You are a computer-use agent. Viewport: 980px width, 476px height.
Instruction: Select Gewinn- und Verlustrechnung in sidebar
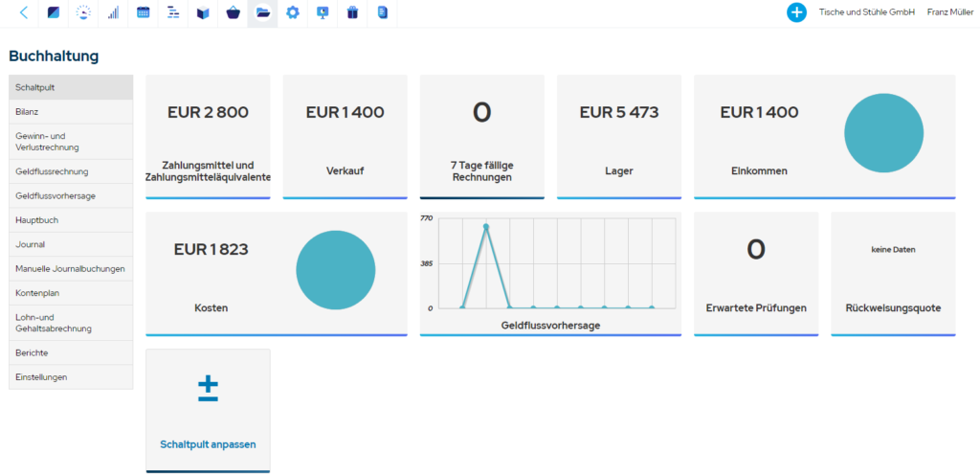coord(71,142)
